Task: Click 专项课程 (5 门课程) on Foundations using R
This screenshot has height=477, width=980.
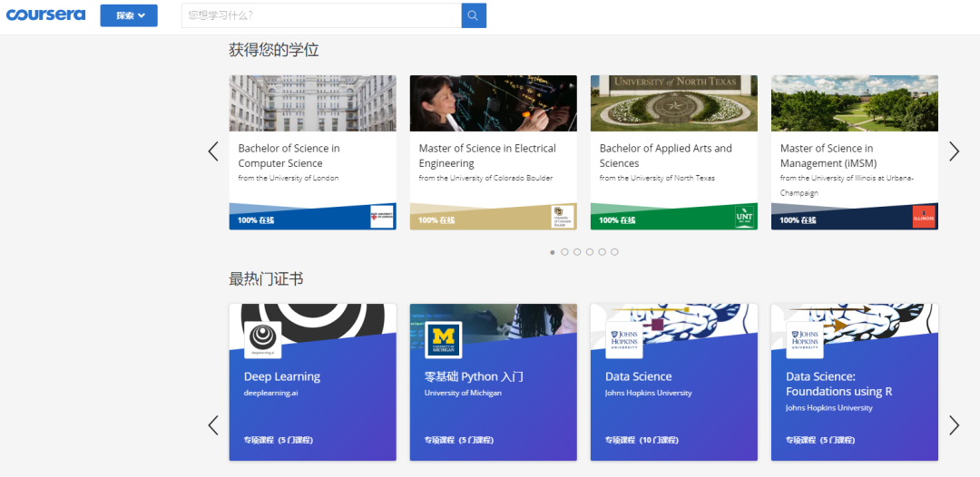Action: pyautogui.click(x=820, y=440)
